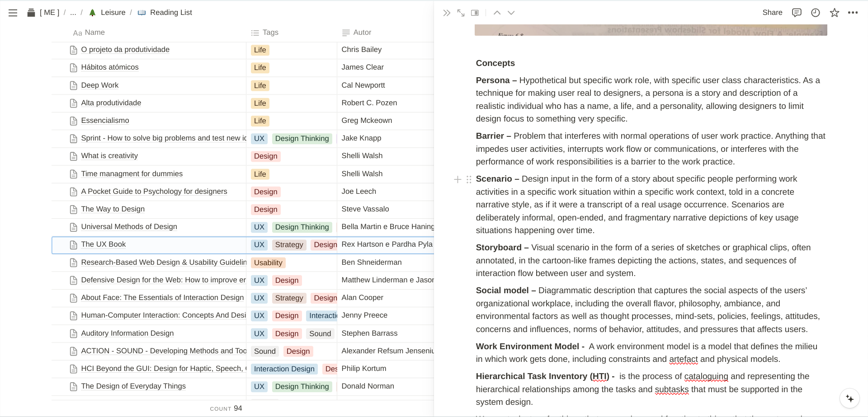Click page icon of Auditory Information Design row
Screen dimensions: 868x417
point(74,333)
